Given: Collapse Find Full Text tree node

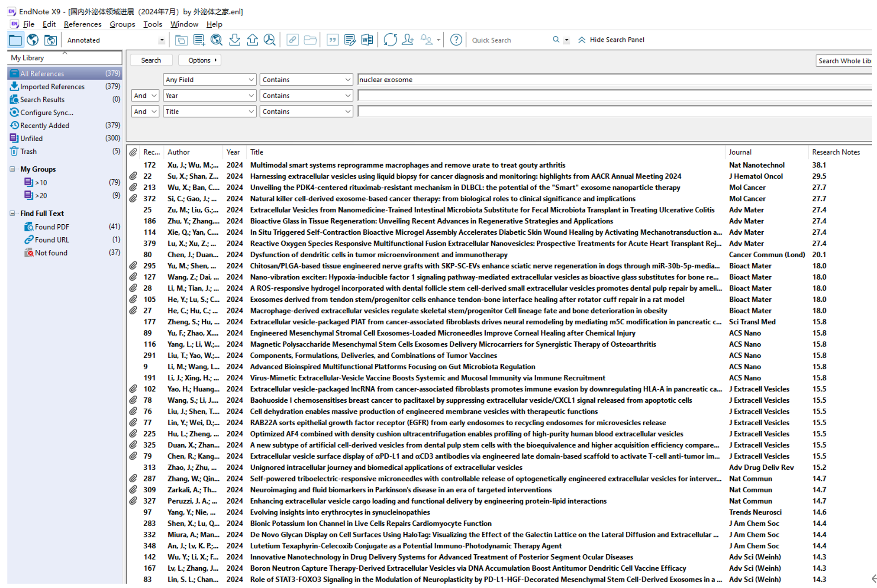Looking at the screenshot, I should 12,213.
